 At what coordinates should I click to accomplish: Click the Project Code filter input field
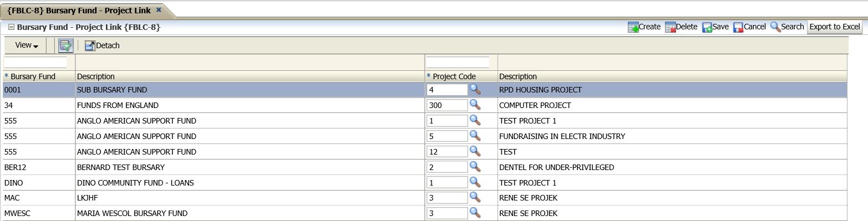click(458, 62)
